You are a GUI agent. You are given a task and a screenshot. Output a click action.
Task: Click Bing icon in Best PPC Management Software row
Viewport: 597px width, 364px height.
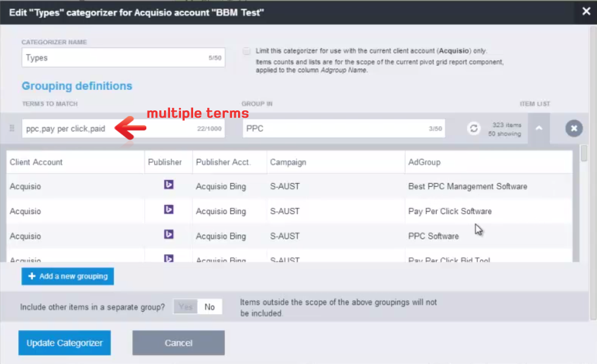coord(169,185)
